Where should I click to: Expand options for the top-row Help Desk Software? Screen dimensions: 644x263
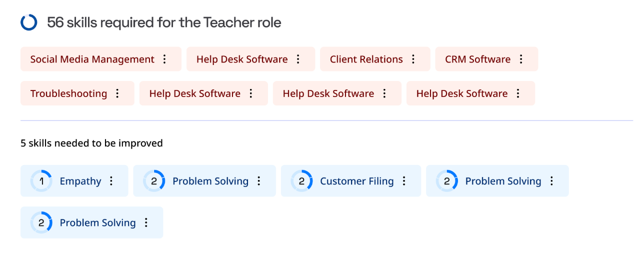298,59
